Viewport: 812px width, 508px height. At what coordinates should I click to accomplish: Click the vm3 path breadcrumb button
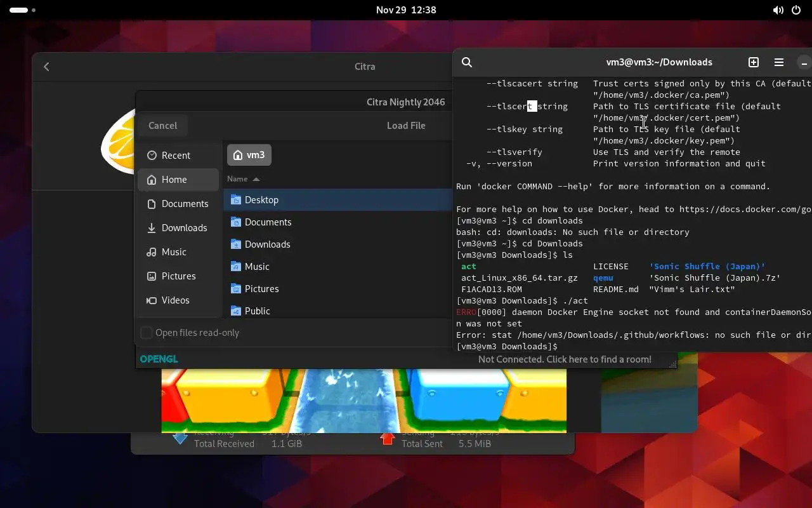click(249, 155)
